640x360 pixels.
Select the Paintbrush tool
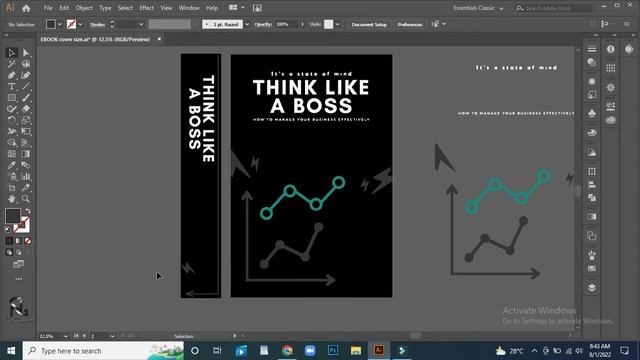coord(26,98)
